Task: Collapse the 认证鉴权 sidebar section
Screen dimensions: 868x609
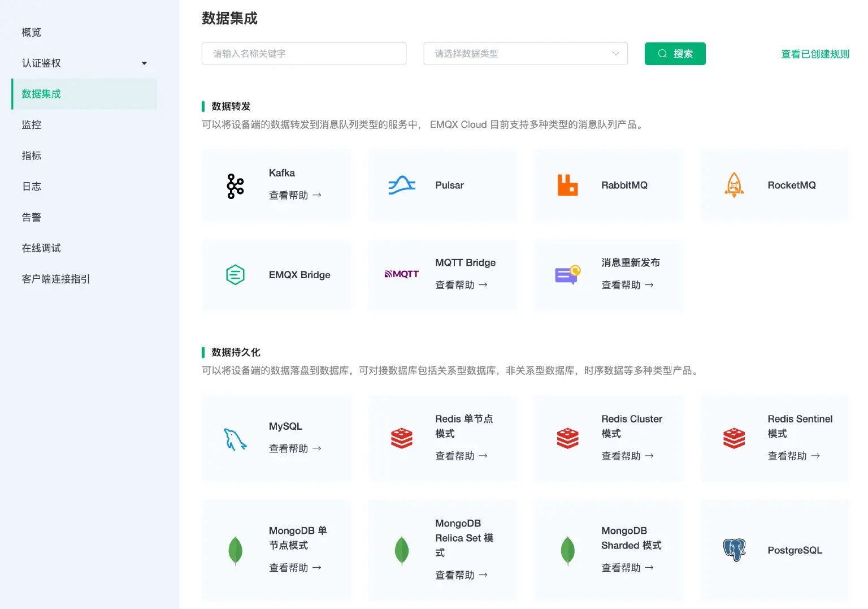Action: 144,63
